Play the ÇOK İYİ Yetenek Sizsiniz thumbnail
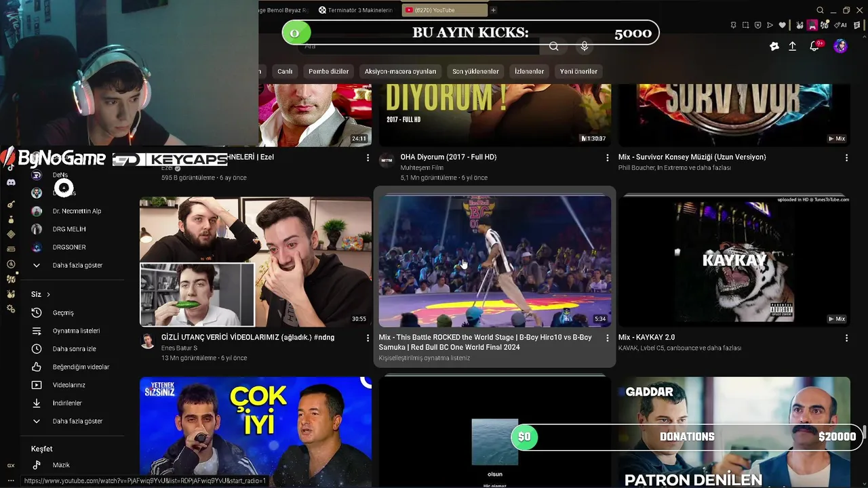868x488 pixels. tap(256, 432)
